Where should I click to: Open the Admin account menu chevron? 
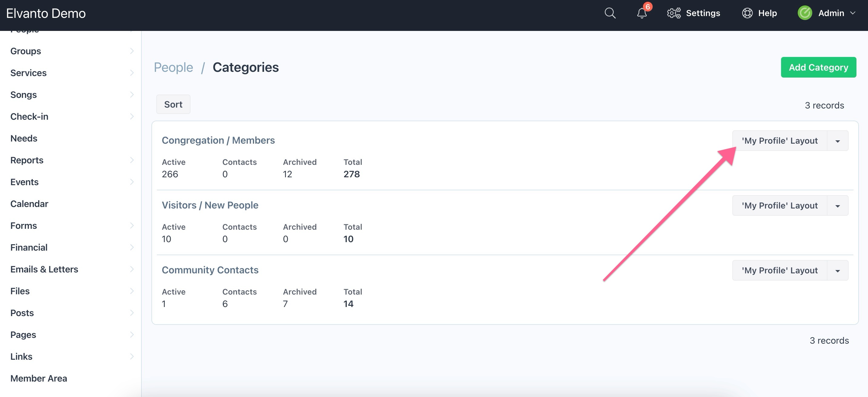tap(853, 13)
